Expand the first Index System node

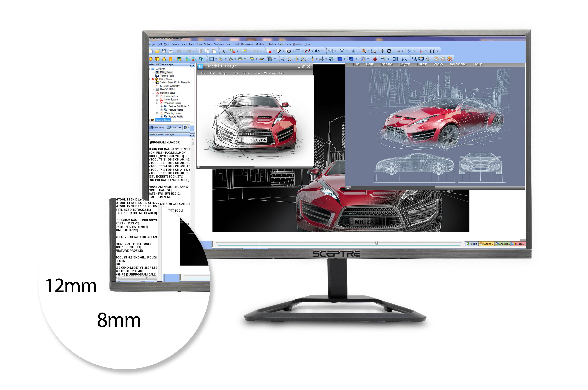[157, 96]
